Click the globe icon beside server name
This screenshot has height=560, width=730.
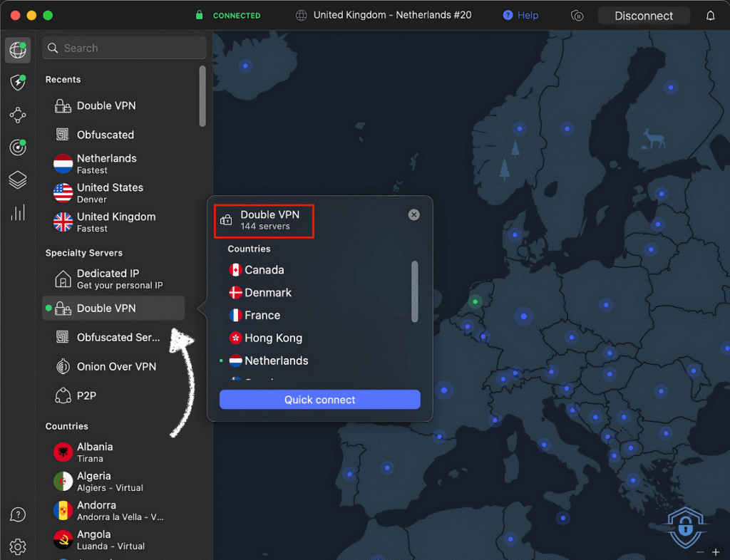302,16
